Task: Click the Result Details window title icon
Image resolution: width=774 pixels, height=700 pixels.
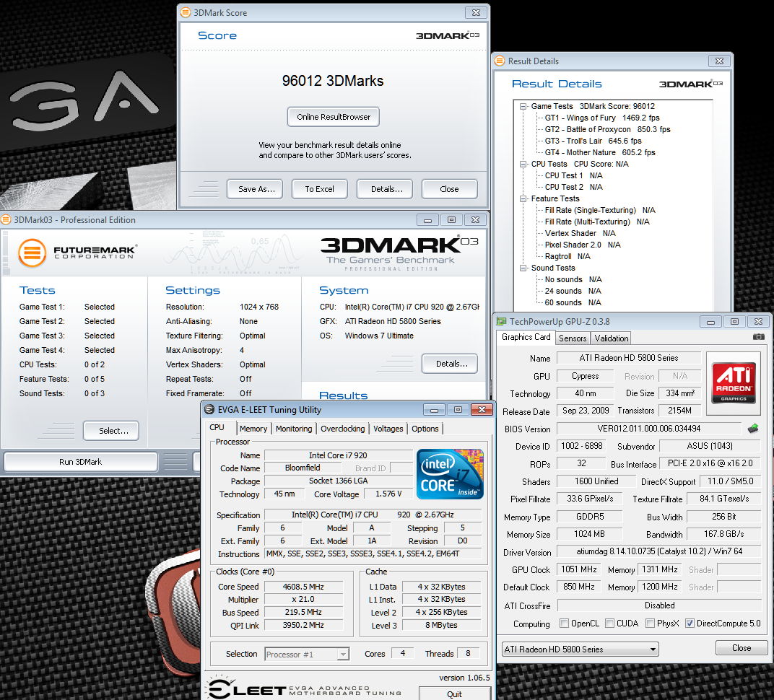Action: click(x=500, y=61)
